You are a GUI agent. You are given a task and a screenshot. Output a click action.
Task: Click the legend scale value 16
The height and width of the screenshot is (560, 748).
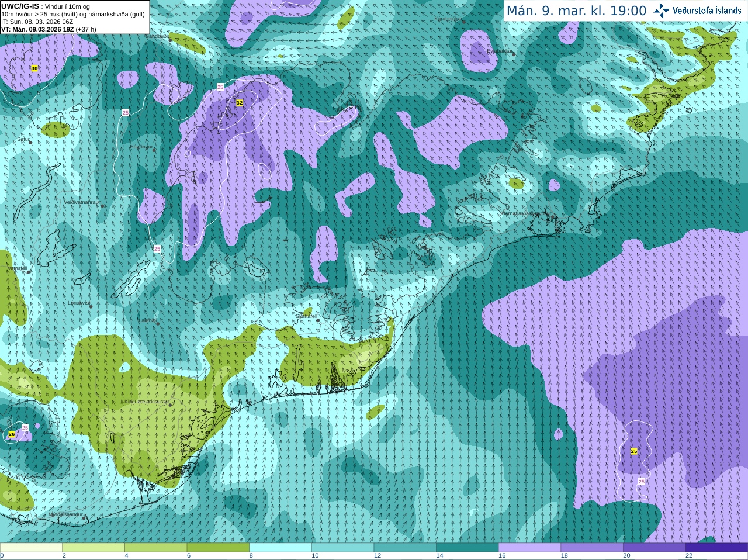pos(502,556)
